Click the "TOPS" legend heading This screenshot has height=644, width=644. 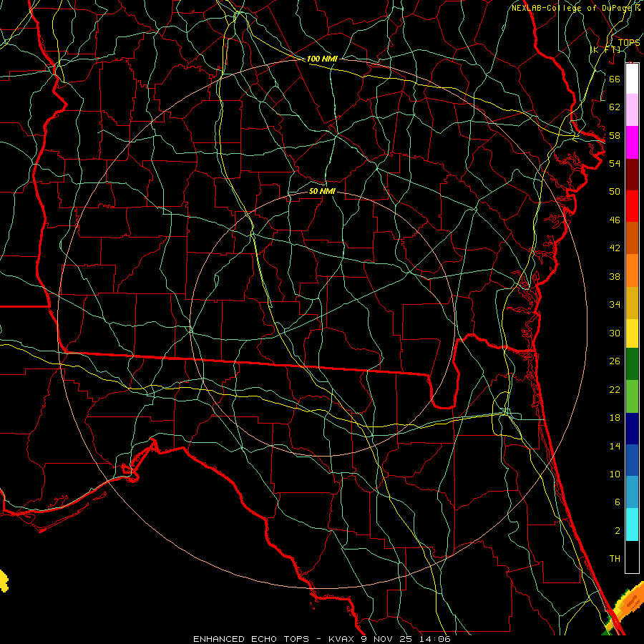629,43
